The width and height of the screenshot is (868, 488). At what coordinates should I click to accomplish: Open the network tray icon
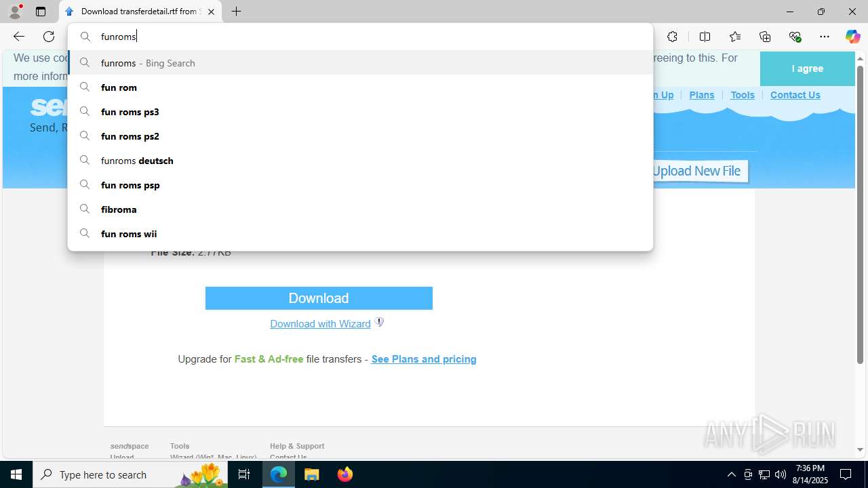pos(764,474)
